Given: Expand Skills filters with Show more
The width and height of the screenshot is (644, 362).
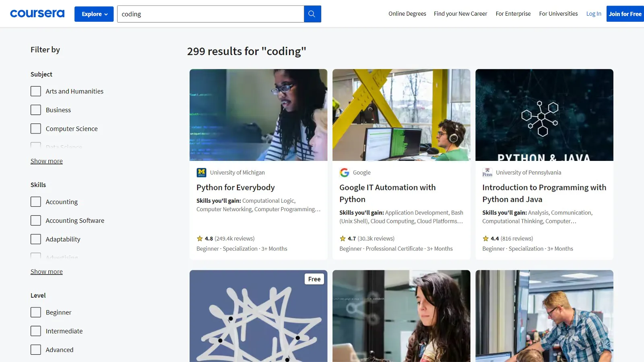Looking at the screenshot, I should point(47,271).
